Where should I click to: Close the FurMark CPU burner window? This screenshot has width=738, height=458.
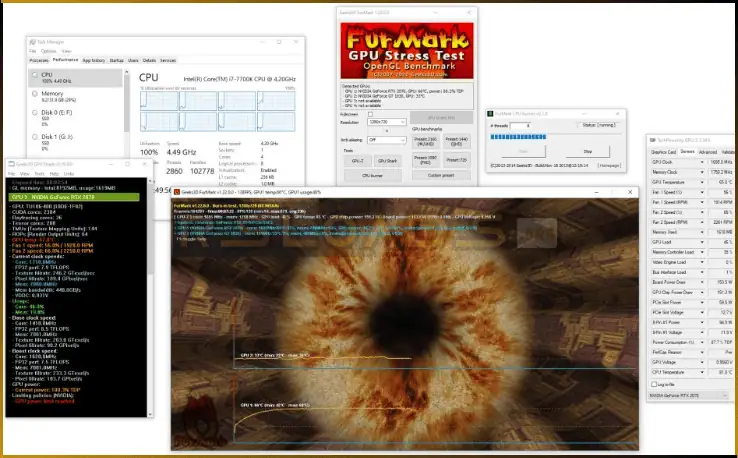618,113
